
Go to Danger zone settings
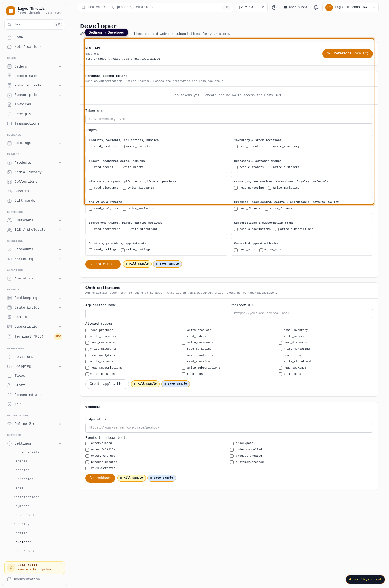[24, 551]
